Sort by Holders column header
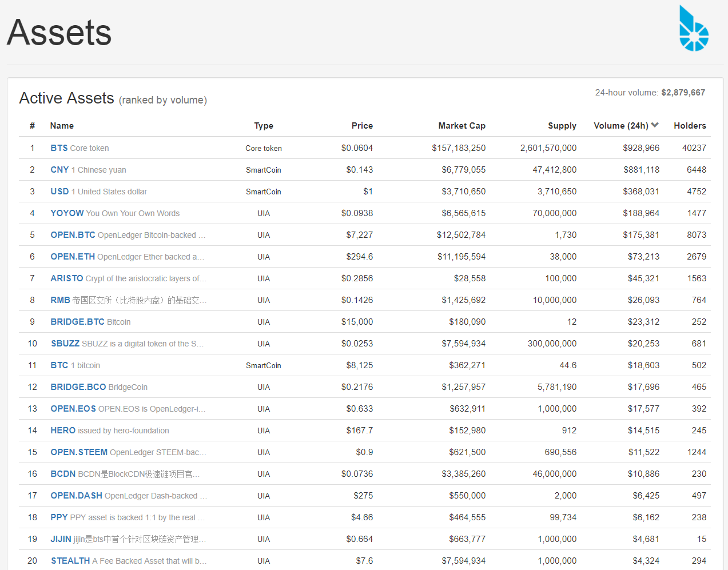Screen dimensions: 728x570 (x=690, y=126)
